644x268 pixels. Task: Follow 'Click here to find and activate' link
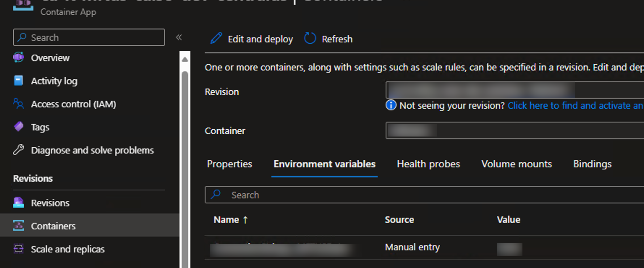(575, 105)
